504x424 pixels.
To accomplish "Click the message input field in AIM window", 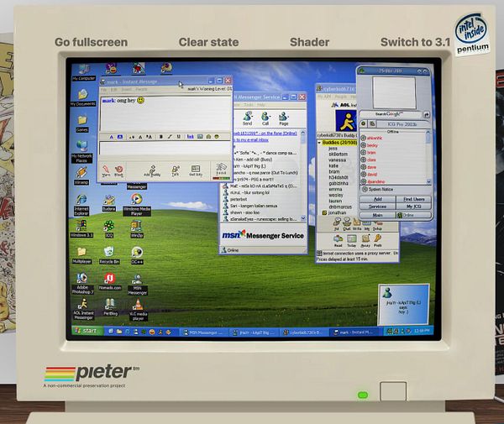I will (x=165, y=149).
